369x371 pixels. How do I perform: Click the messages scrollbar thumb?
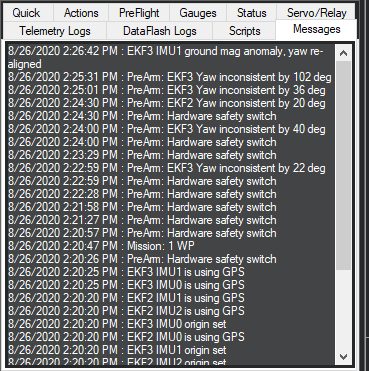(343, 165)
